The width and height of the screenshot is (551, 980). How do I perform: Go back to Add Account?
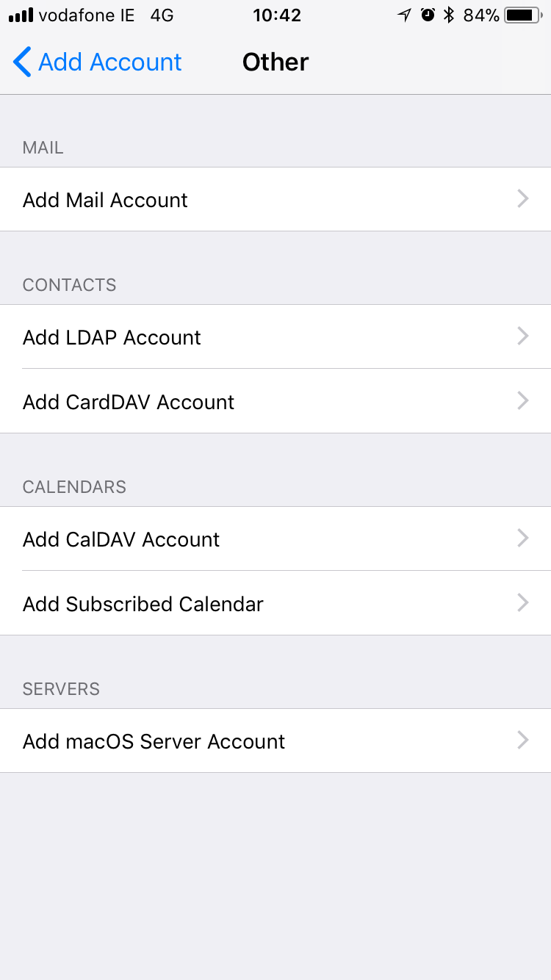click(x=98, y=62)
